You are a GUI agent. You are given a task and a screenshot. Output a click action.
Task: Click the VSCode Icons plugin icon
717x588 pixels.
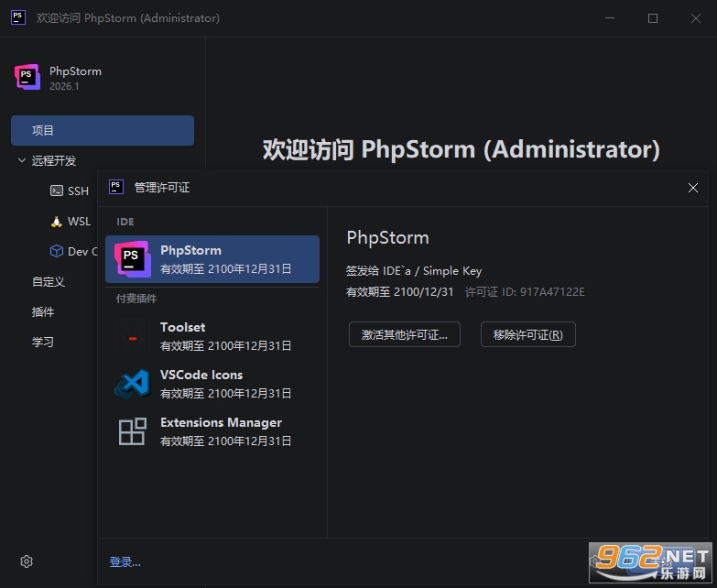coord(132,384)
